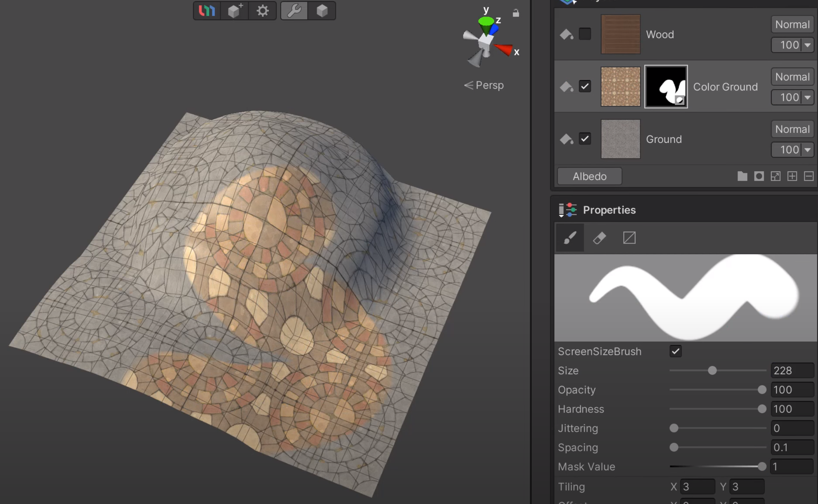Click the add mask icon below the layers

point(759,176)
